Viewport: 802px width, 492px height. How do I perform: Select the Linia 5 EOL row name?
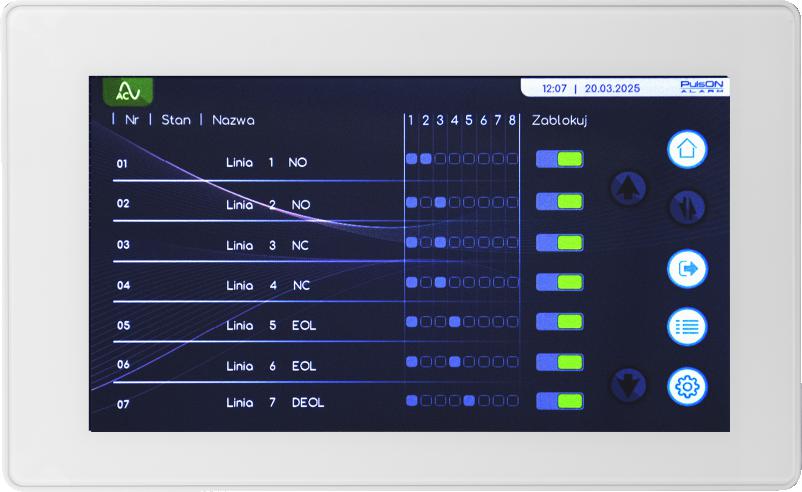pos(270,325)
